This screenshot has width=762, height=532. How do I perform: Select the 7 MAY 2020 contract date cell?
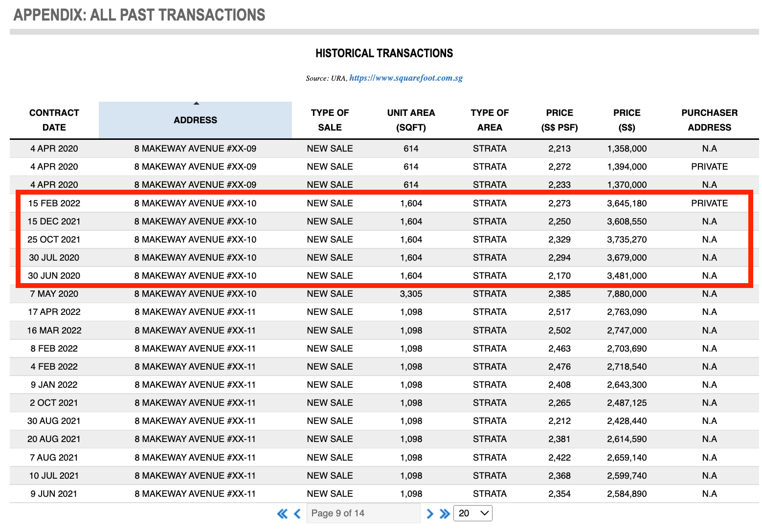pos(54,294)
